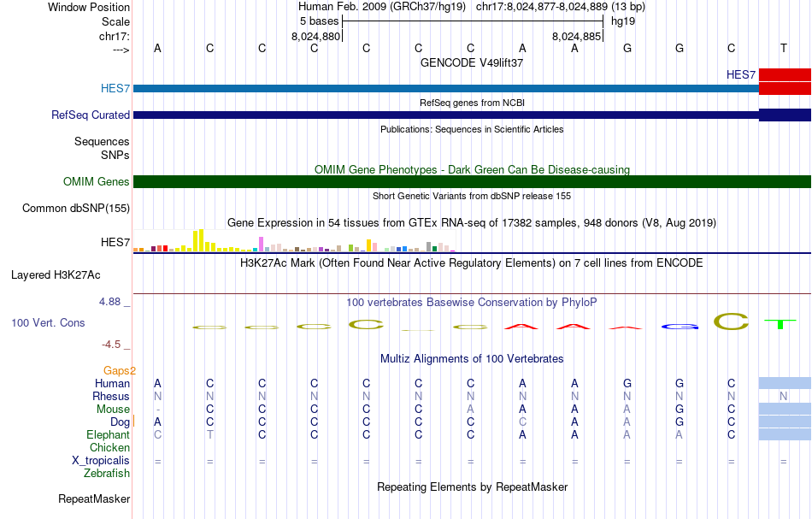Click the SNPs track label

point(115,156)
